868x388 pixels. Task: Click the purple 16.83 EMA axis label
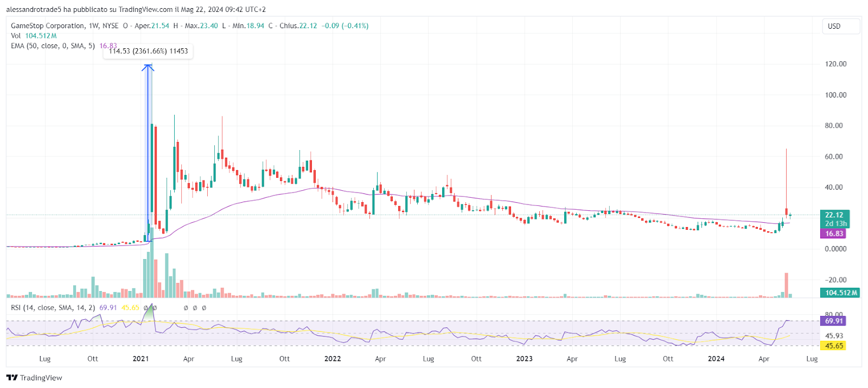pyautogui.click(x=834, y=234)
